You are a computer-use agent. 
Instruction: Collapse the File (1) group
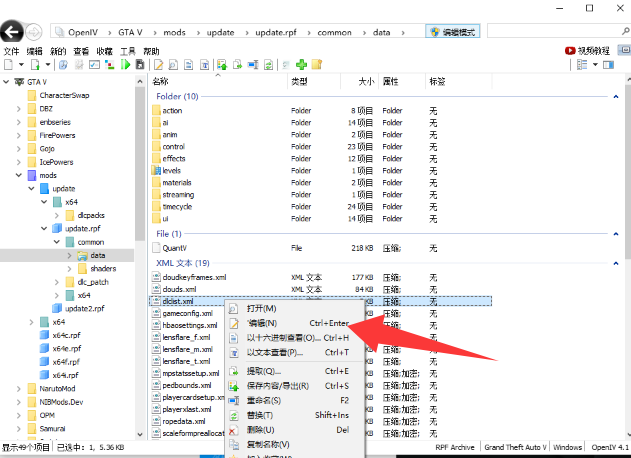click(616, 234)
